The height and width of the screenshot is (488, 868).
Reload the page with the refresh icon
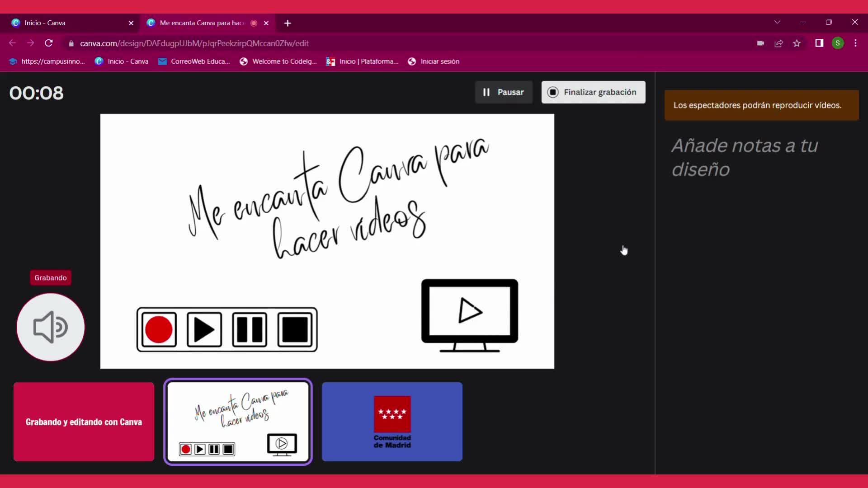[49, 43]
